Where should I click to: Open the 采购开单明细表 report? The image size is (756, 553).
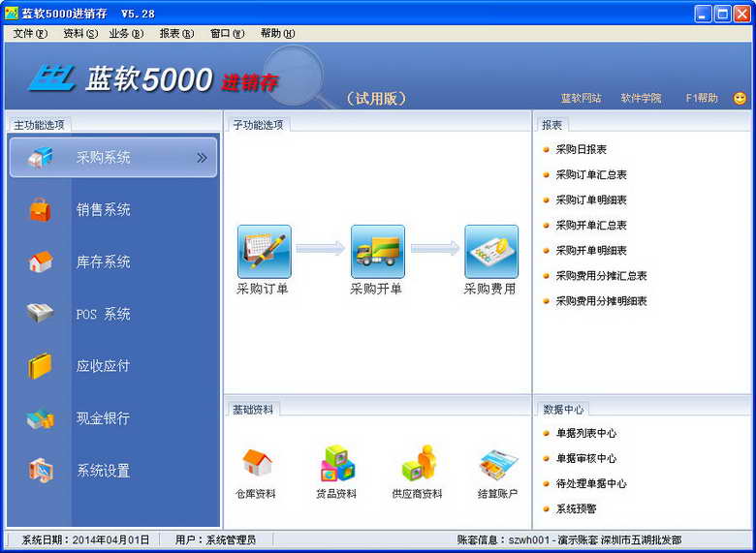point(591,251)
